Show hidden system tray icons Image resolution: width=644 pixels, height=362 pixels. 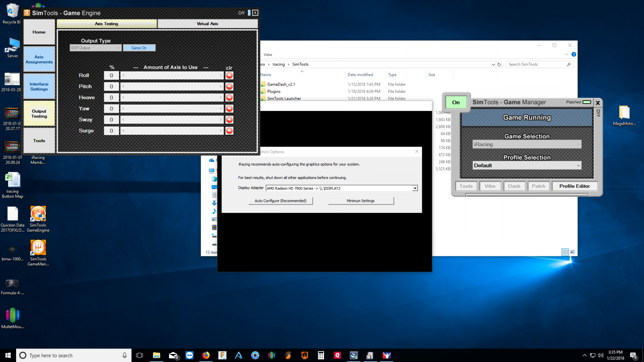(584, 355)
